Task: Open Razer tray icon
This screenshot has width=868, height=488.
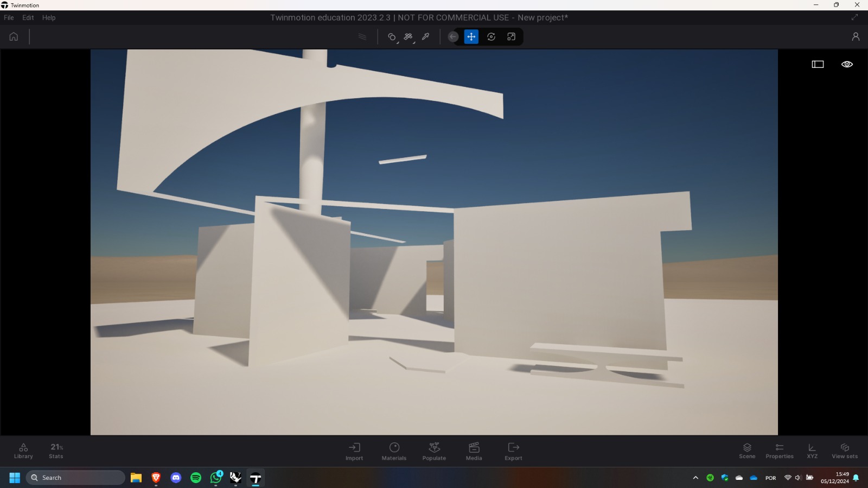Action: pos(710,478)
